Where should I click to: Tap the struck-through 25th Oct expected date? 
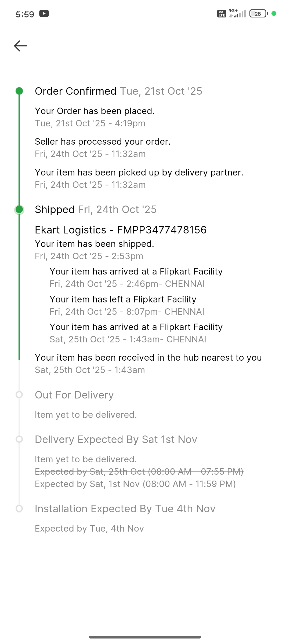click(x=139, y=471)
